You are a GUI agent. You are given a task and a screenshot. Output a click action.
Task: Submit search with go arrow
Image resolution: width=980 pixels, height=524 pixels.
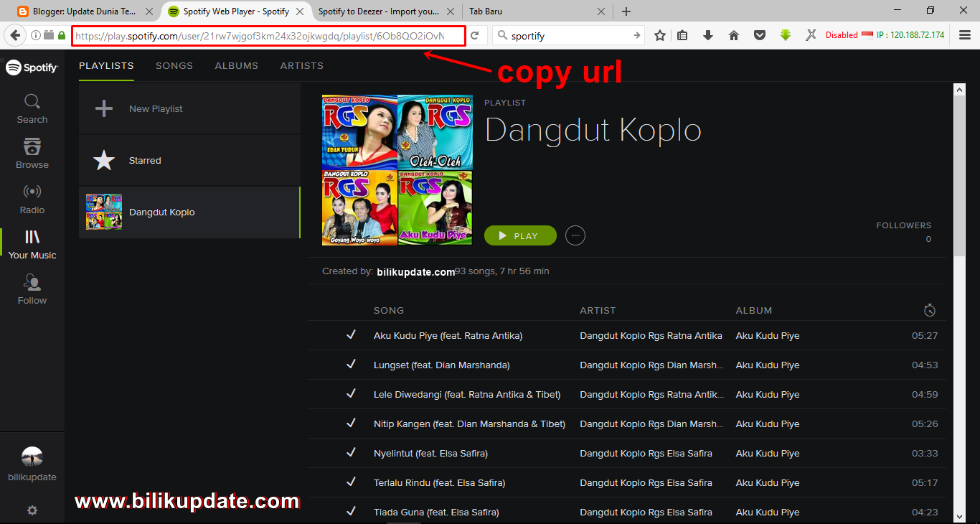click(637, 35)
